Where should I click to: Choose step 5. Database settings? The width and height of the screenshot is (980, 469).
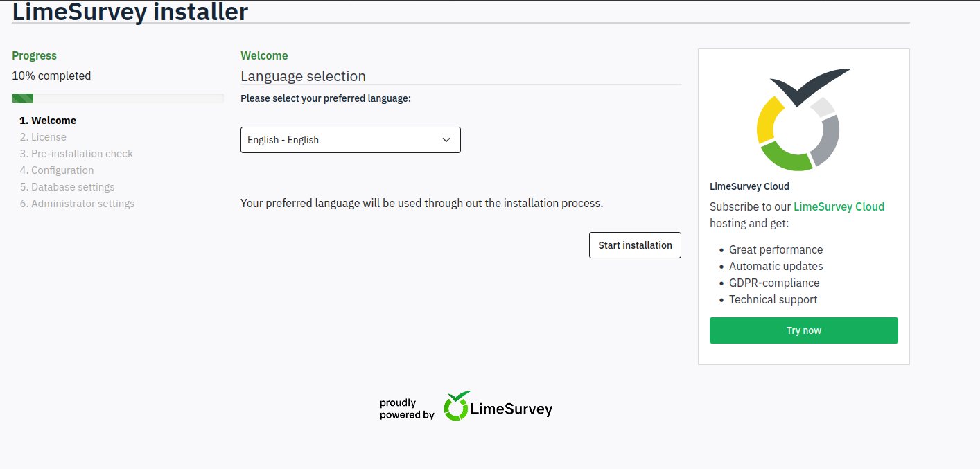67,187
